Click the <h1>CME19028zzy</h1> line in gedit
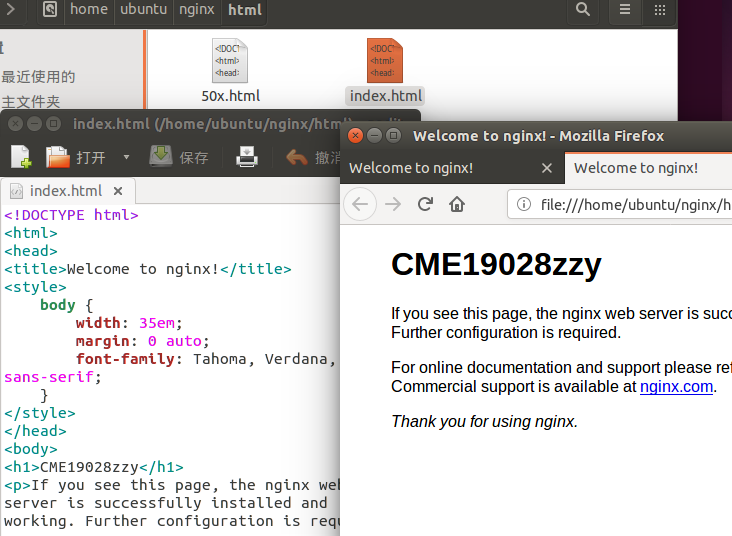Image resolution: width=732 pixels, height=536 pixels. [94, 467]
